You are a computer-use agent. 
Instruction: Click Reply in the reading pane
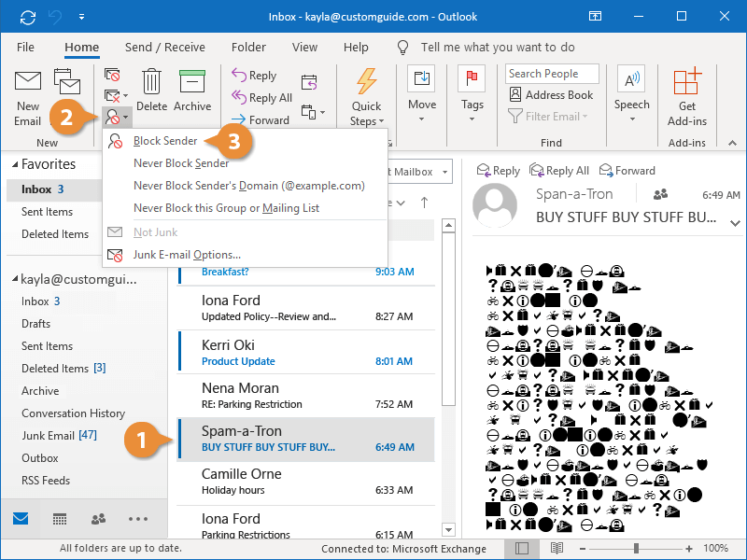pos(499,171)
